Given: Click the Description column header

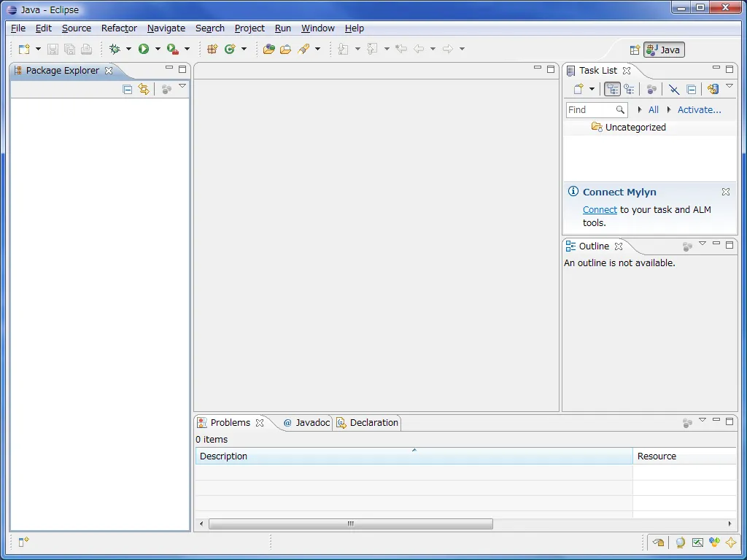Looking at the screenshot, I should [x=414, y=456].
